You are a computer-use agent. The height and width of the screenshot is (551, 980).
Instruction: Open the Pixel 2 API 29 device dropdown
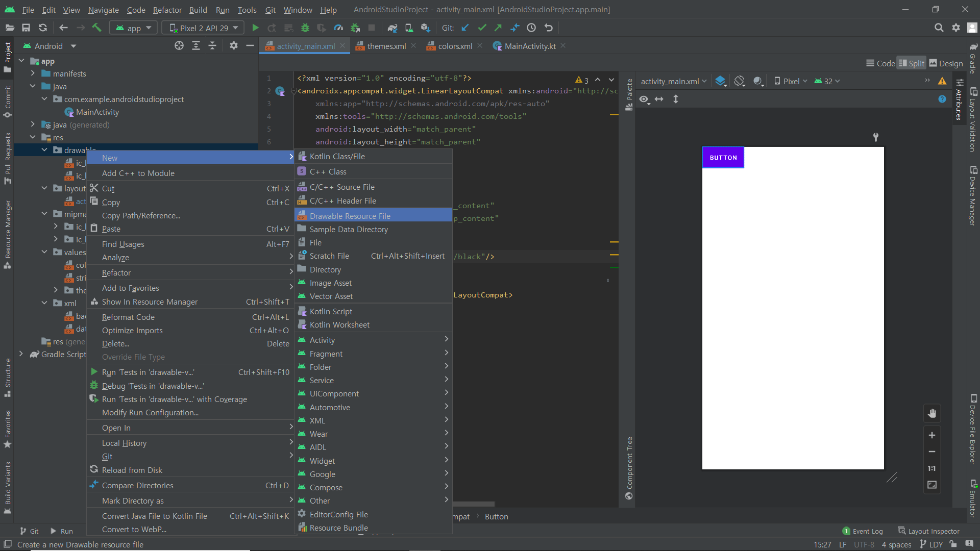[x=203, y=28]
